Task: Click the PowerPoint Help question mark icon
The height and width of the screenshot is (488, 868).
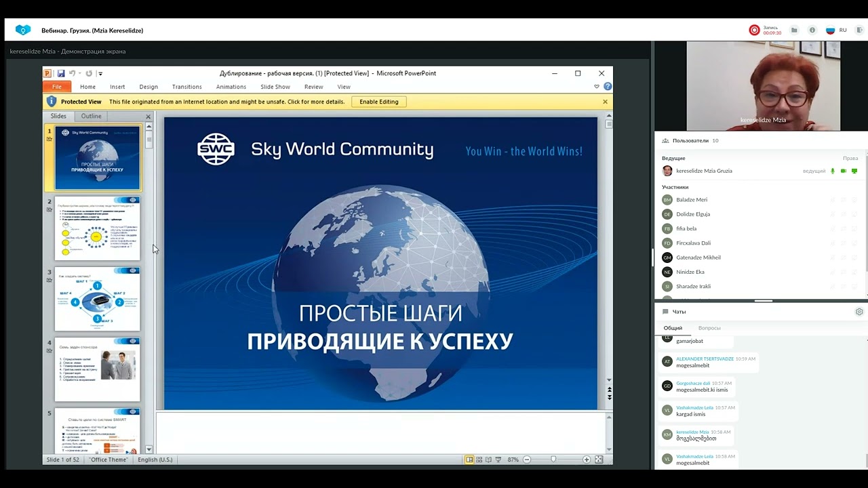Action: pyautogui.click(x=608, y=87)
